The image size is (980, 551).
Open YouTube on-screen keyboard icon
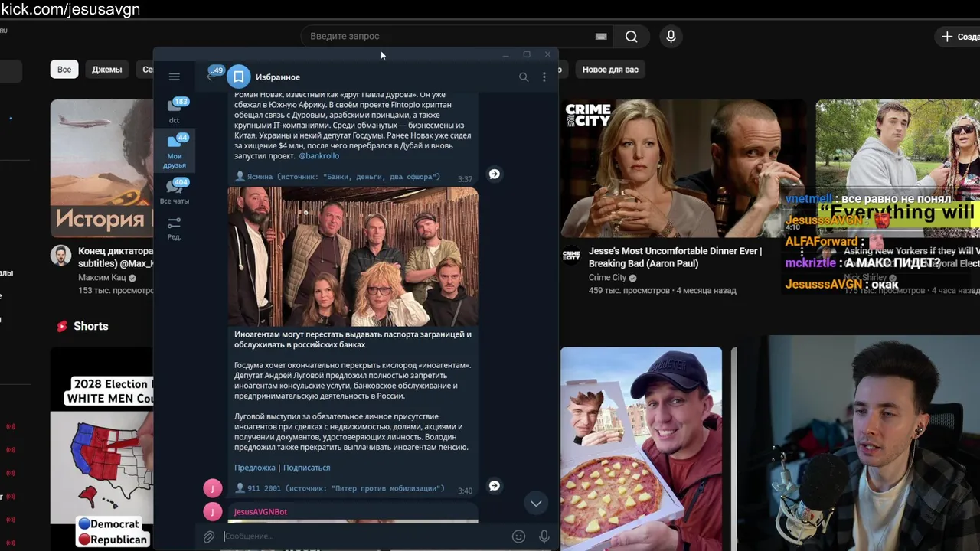(x=601, y=36)
